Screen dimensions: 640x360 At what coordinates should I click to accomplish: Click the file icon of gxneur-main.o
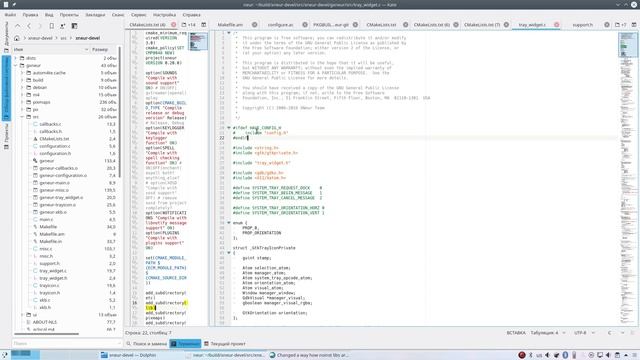click(36, 183)
